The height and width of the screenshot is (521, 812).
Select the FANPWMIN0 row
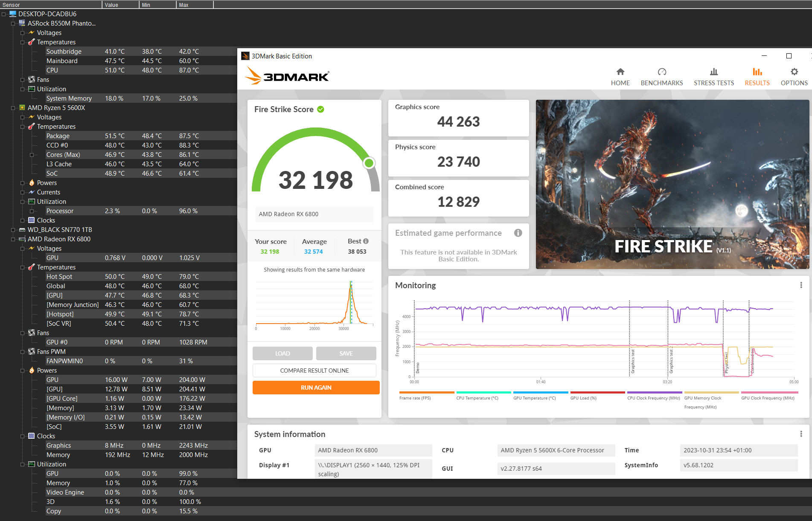tap(141, 361)
